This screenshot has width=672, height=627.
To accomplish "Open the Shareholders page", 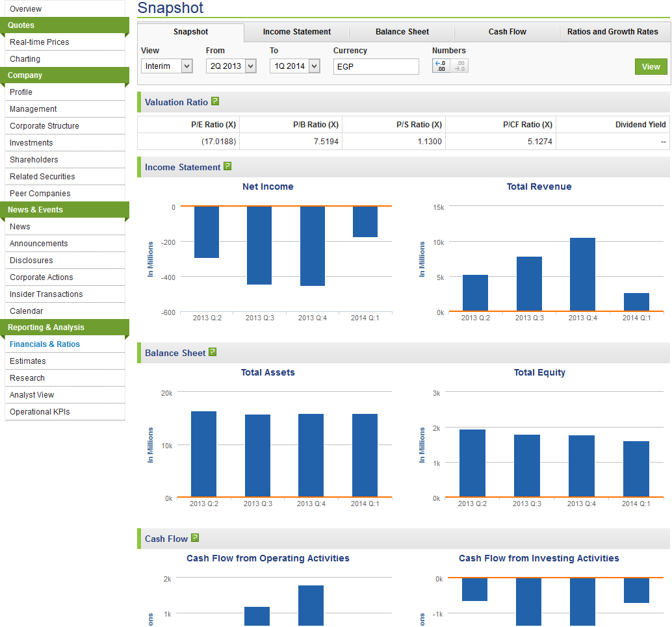I will pyautogui.click(x=34, y=159).
